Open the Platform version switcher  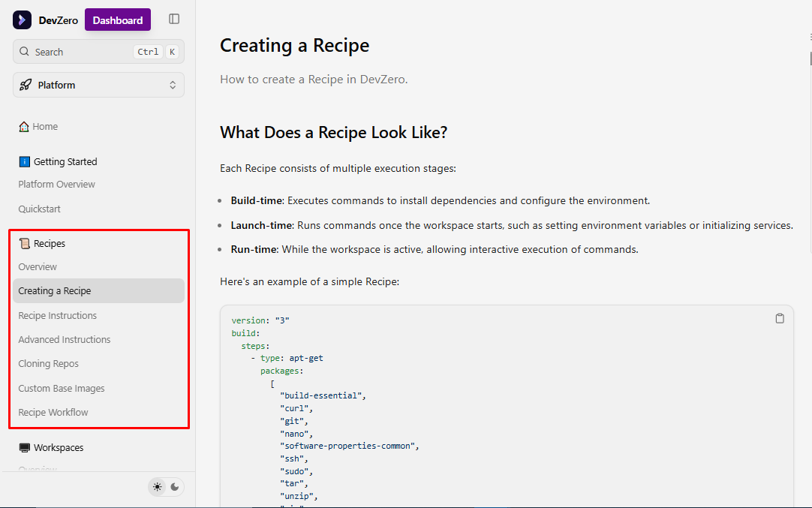coord(98,85)
